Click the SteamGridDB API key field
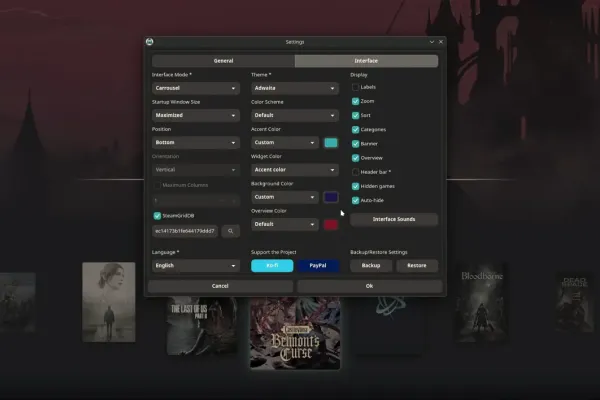The height and width of the screenshot is (400, 600). tap(185, 231)
